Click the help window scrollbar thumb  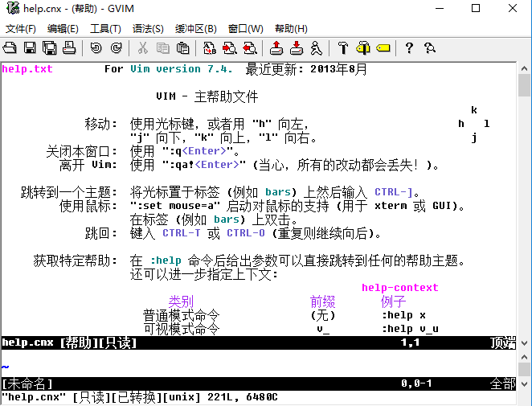[524, 85]
